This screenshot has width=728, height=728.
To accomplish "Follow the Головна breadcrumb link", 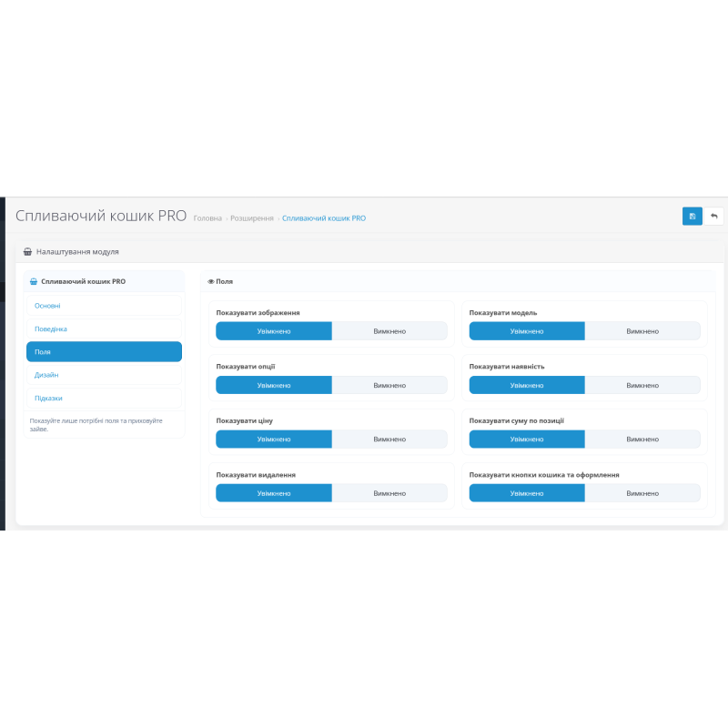I will click(x=207, y=218).
